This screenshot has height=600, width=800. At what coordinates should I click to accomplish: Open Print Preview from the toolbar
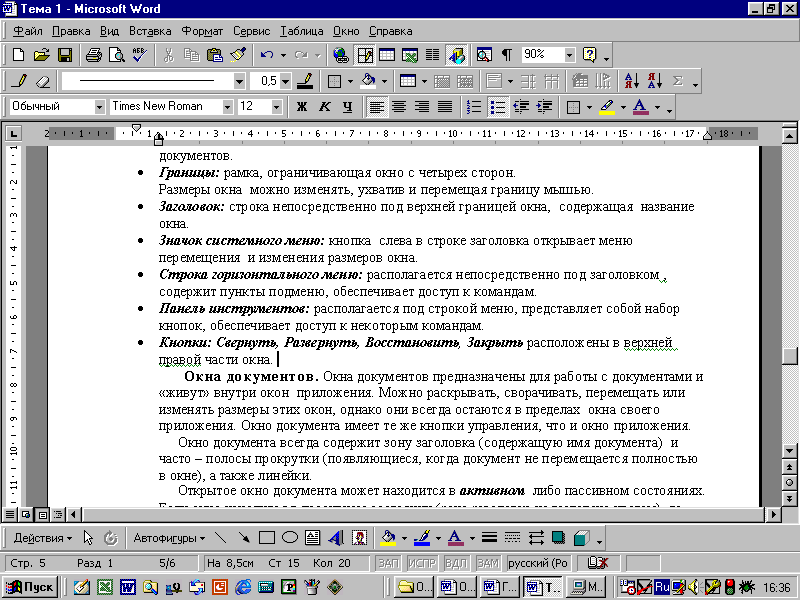116,55
